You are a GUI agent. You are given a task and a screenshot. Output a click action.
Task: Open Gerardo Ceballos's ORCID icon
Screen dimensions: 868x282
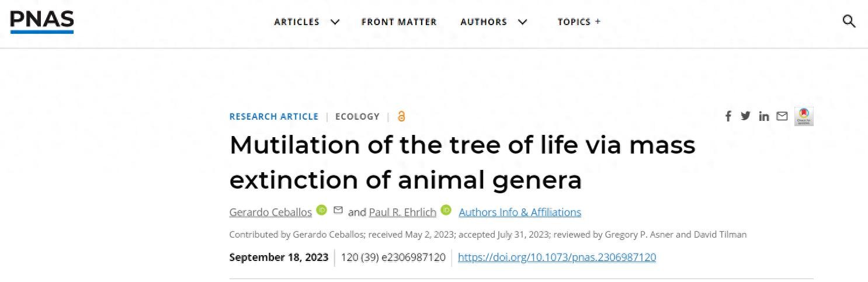point(322,210)
